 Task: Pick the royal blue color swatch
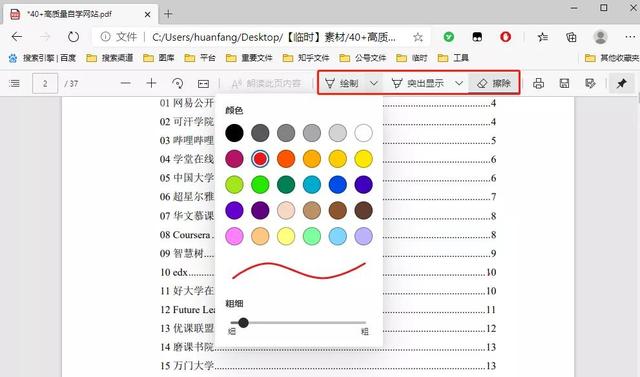coord(338,185)
